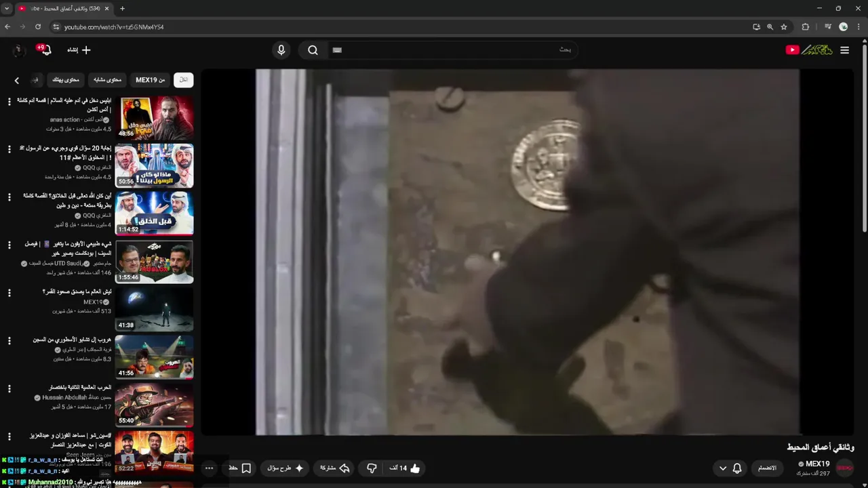Open notifications bell with 9+ badge
The image size is (868, 488).
tap(45, 50)
